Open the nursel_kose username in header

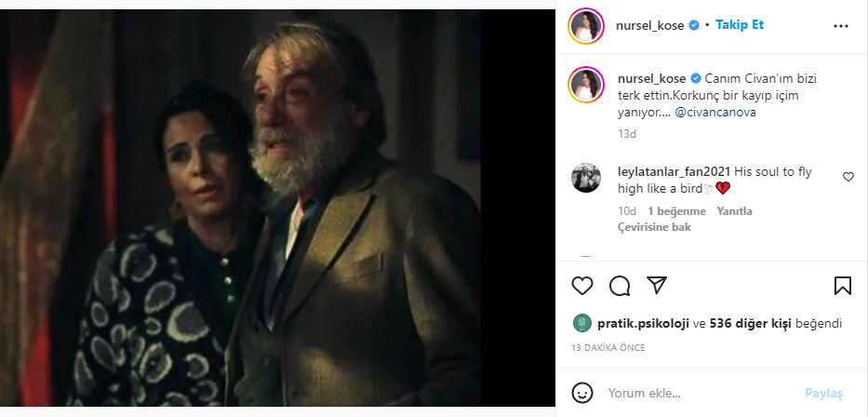(x=651, y=25)
